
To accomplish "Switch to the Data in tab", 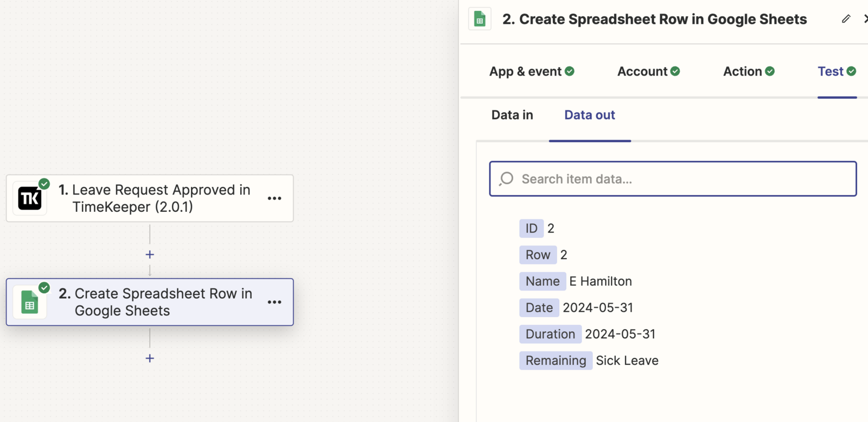I will (x=512, y=115).
